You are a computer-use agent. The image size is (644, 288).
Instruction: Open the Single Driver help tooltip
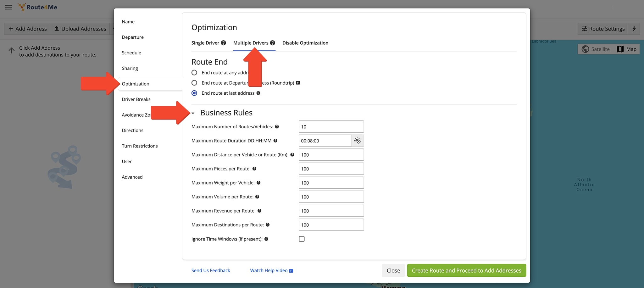(223, 43)
